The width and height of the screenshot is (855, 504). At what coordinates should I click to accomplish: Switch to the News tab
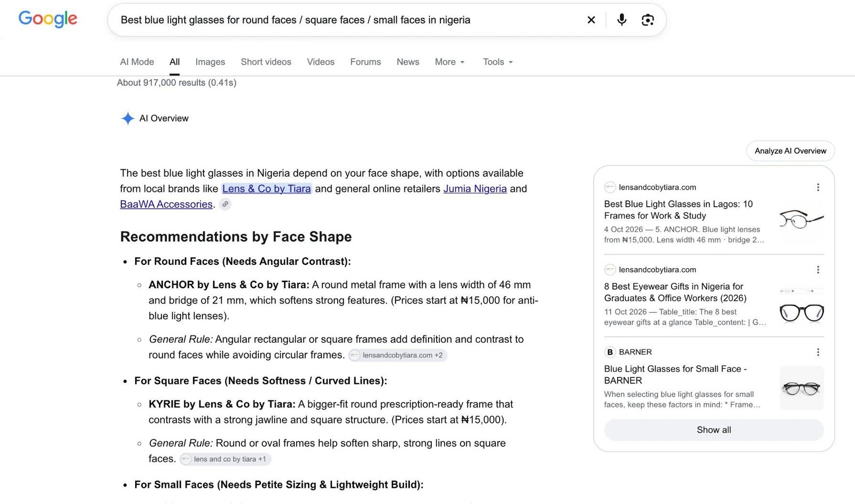[x=408, y=62]
